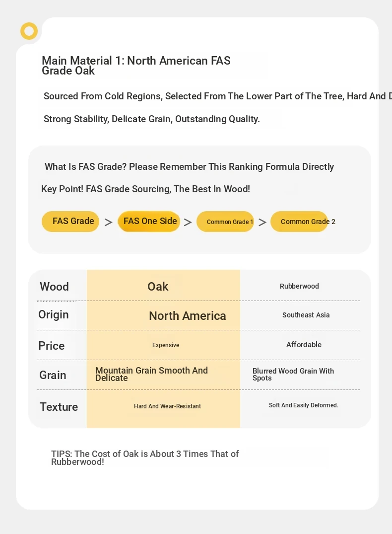Click the arrow after FAS One Side
Screen dimensions: 392x534
(188, 223)
